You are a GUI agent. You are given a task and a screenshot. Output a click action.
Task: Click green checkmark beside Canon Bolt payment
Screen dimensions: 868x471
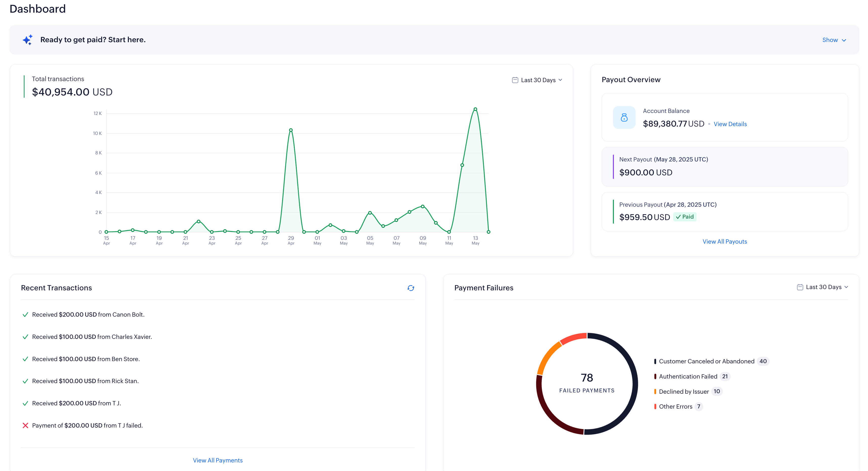25,314
